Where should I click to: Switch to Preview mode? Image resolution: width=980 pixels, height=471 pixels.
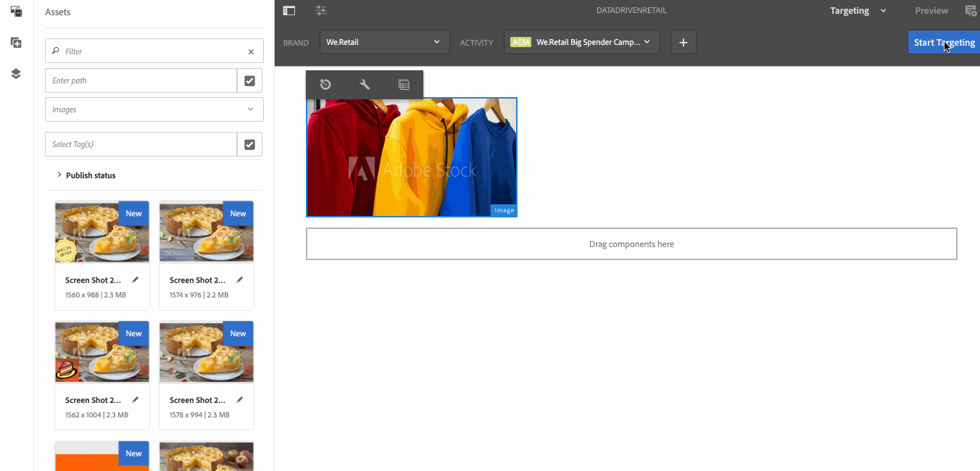point(931,11)
